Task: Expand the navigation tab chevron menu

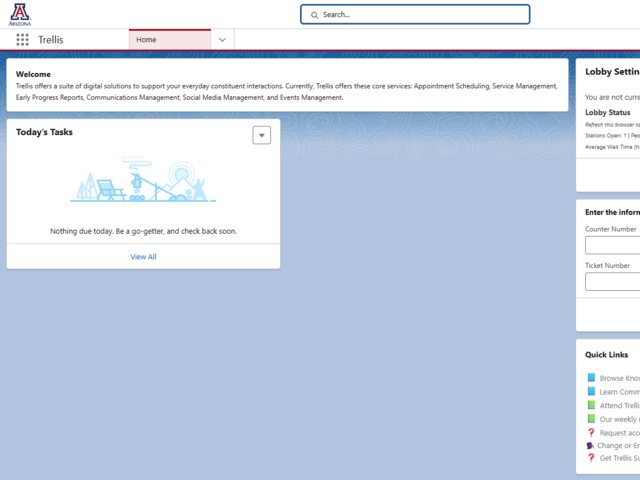Action: point(222,40)
